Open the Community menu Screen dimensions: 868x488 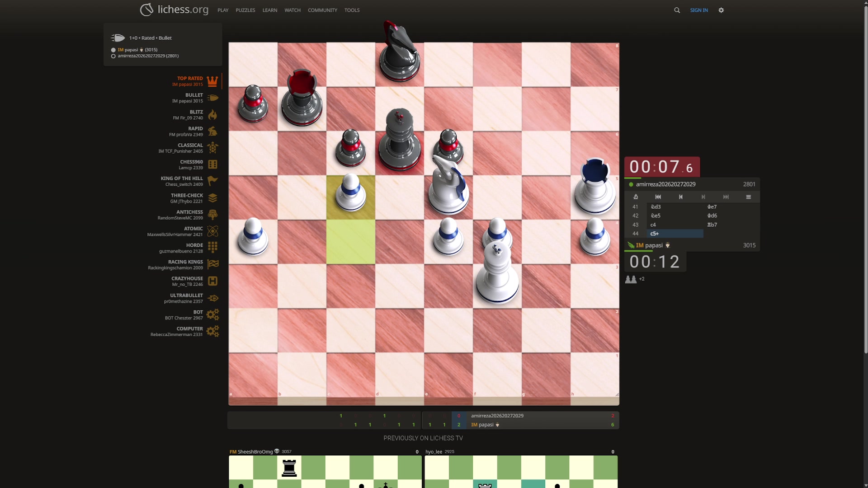[322, 10]
